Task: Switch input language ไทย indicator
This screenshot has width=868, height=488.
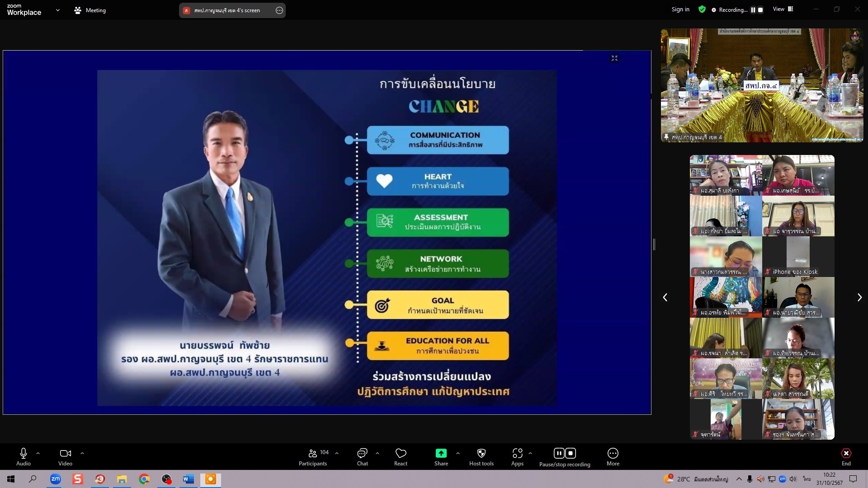Action: [x=807, y=479]
